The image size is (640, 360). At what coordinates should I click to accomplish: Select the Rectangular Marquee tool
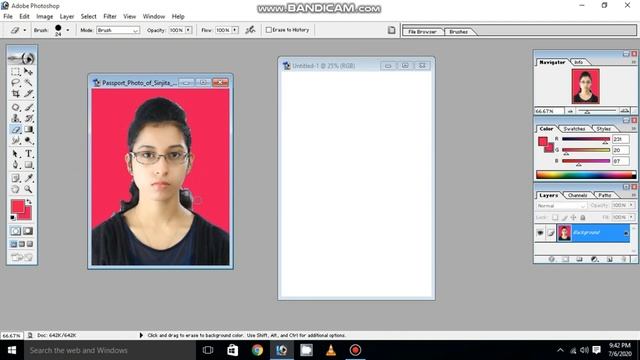coord(16,72)
